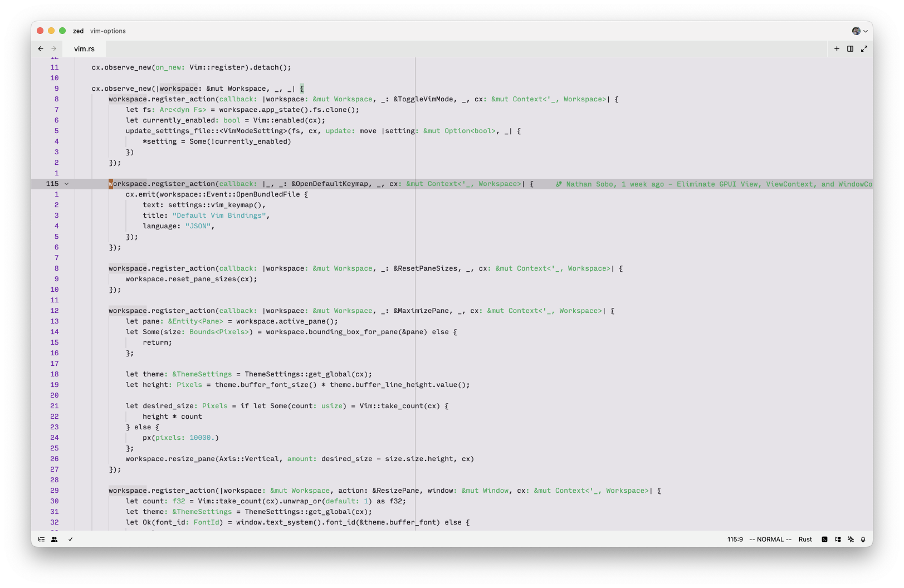Click the red close window button

tap(40, 31)
